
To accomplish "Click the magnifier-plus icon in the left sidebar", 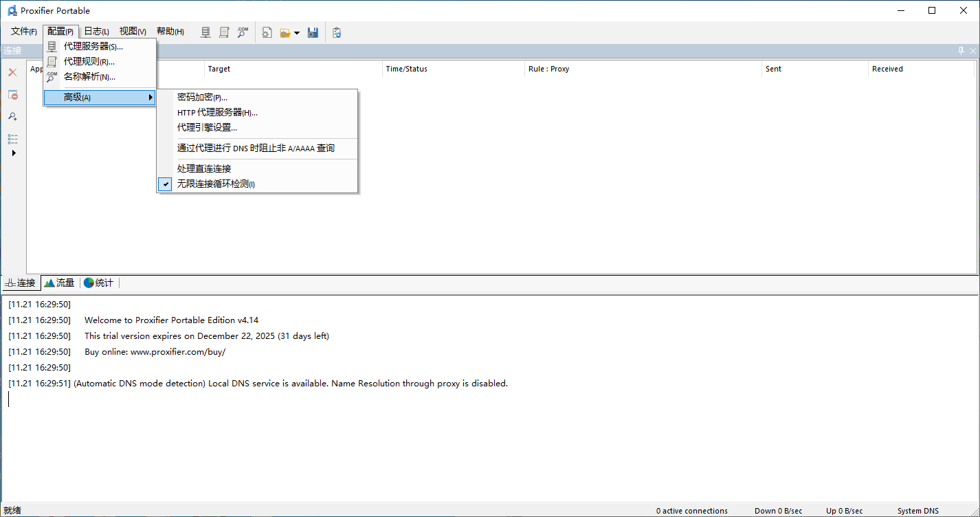I will click(x=12, y=117).
